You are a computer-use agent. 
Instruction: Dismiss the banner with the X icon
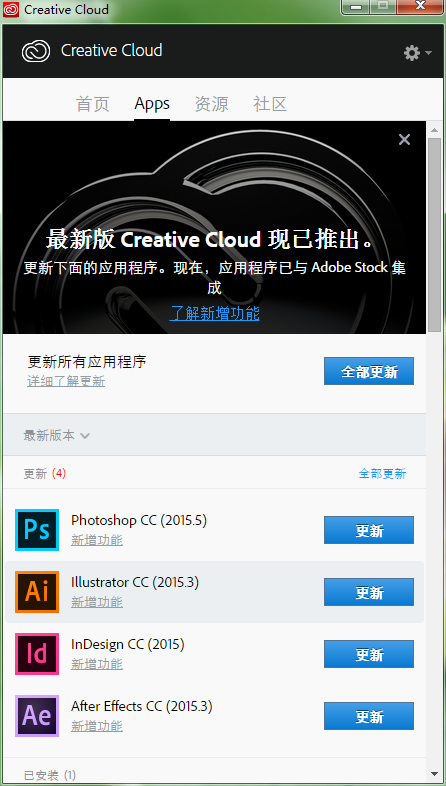click(404, 139)
